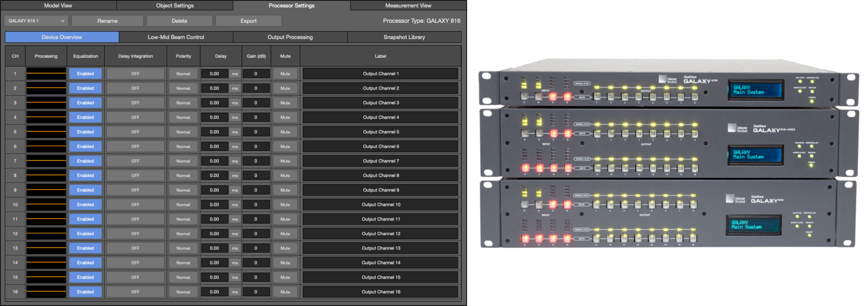Switch to the Model View tab
868x306 pixels.
tap(58, 6)
